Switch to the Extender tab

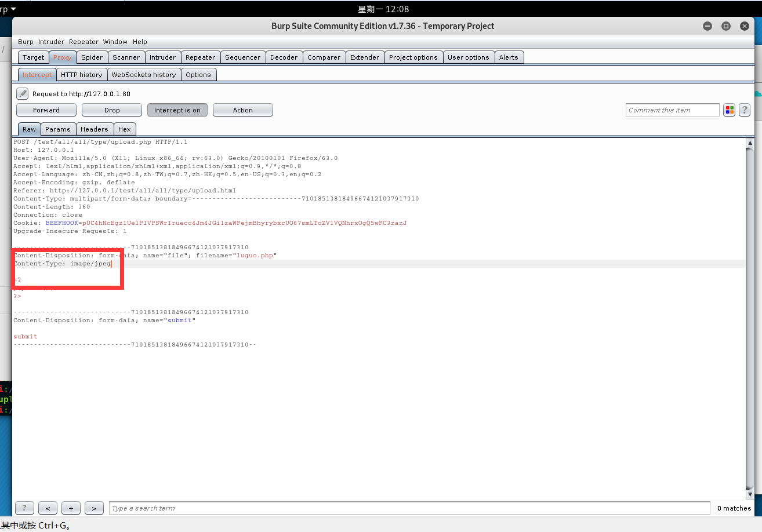click(x=365, y=57)
